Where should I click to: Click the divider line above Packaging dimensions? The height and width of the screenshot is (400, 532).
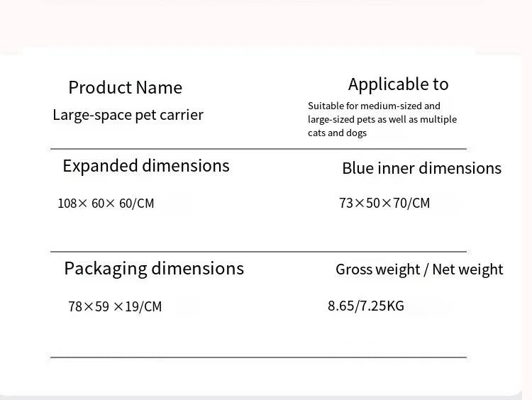[x=258, y=252]
